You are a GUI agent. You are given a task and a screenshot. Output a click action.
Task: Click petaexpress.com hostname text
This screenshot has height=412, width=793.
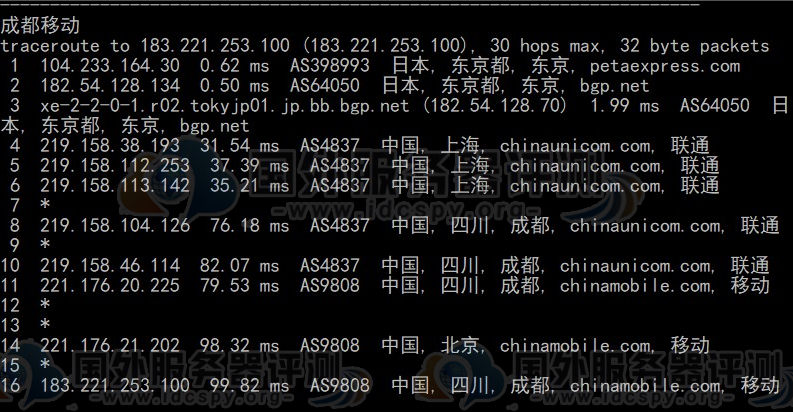point(665,66)
